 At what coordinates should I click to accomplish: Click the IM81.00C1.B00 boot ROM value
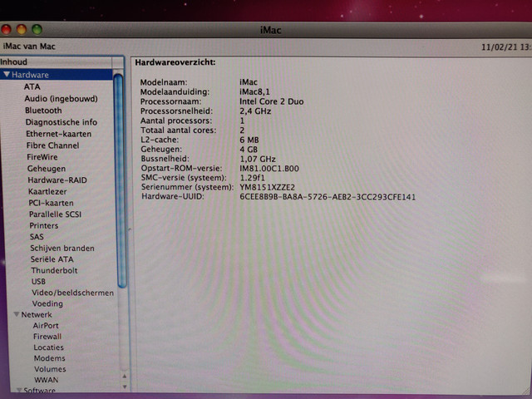point(269,169)
